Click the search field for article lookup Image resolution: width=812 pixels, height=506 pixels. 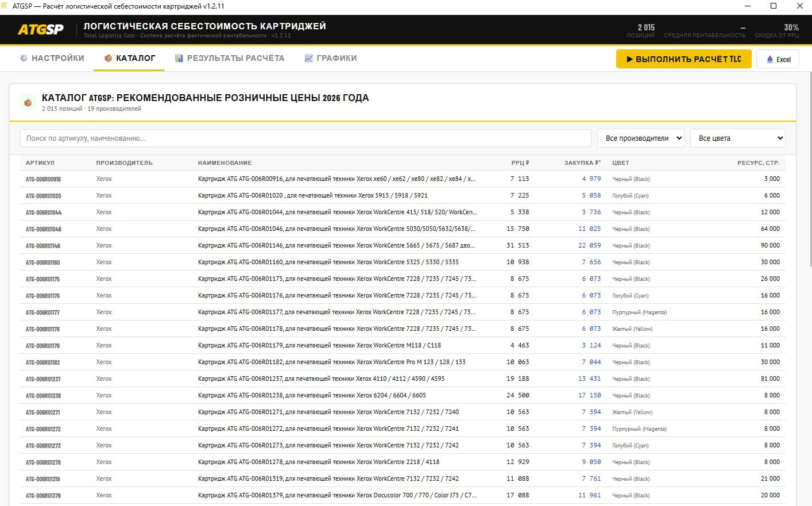click(x=306, y=138)
